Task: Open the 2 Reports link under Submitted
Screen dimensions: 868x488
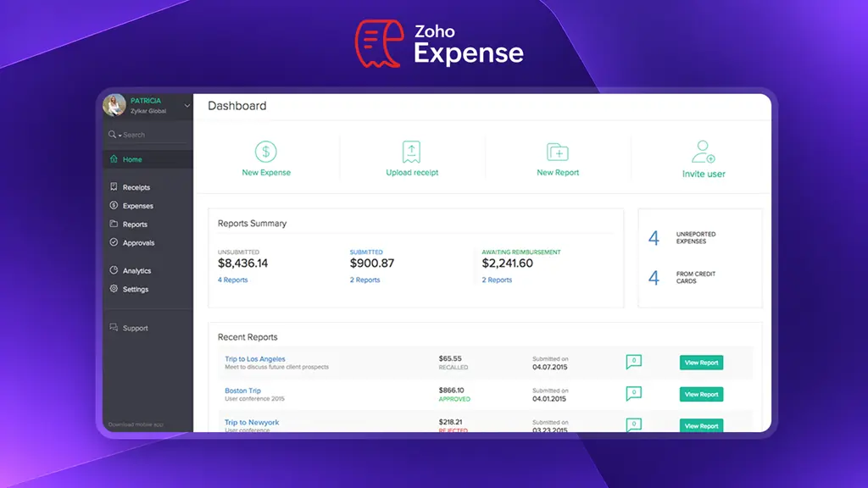Action: point(364,280)
